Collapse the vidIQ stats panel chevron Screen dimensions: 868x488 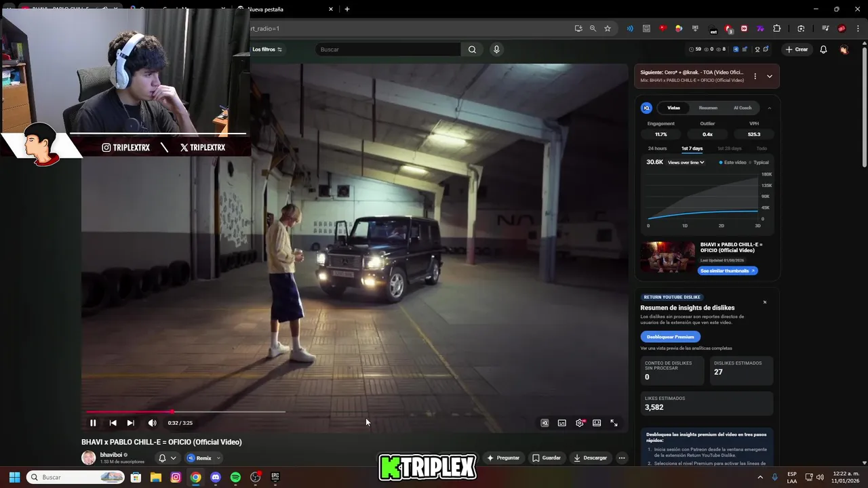click(770, 108)
